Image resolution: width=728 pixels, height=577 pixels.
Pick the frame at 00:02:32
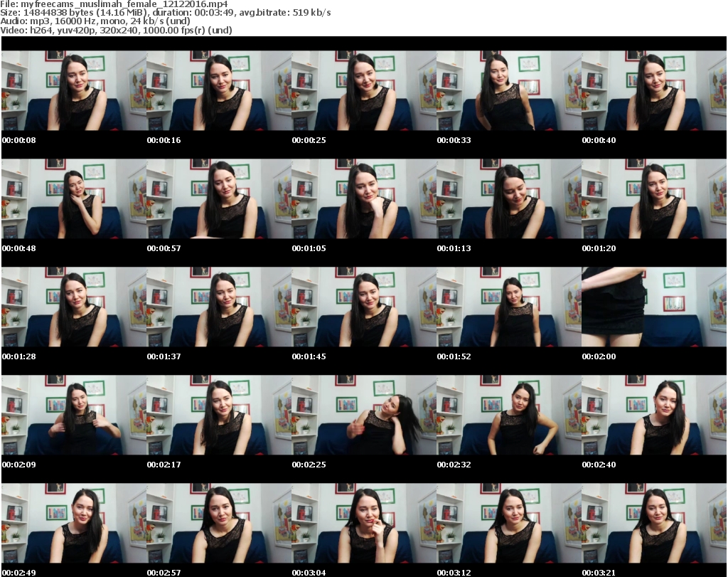click(x=509, y=415)
